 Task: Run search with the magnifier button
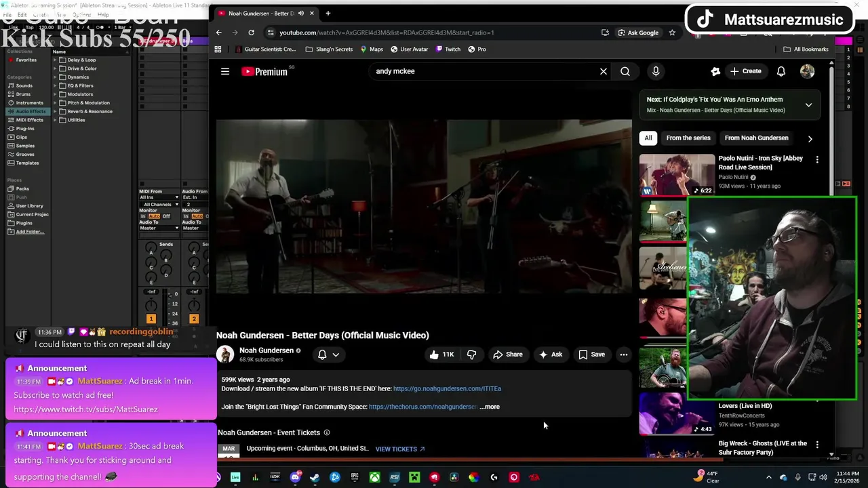click(x=625, y=71)
